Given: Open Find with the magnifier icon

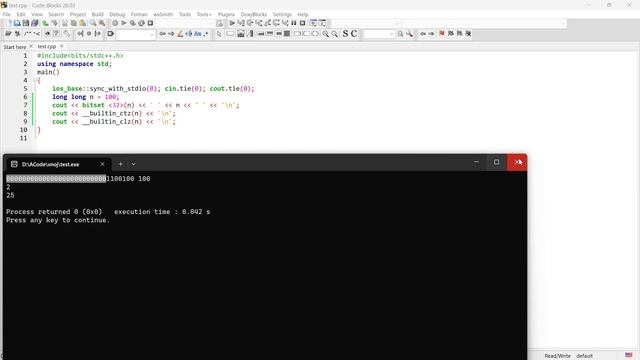Looking at the screenshot, I should pyautogui.click(x=93, y=23).
